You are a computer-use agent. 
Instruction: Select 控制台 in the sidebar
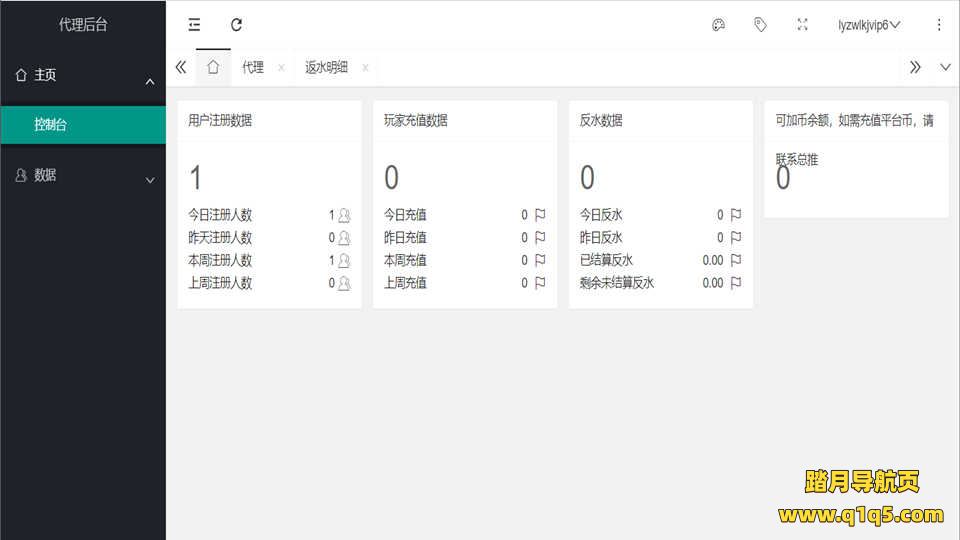click(x=83, y=125)
